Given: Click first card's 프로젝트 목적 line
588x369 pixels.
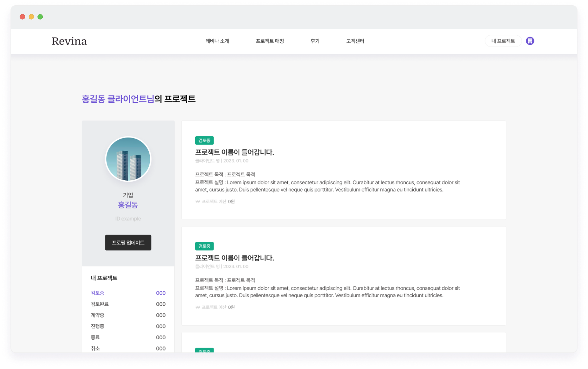Looking at the screenshot, I should pos(225,174).
